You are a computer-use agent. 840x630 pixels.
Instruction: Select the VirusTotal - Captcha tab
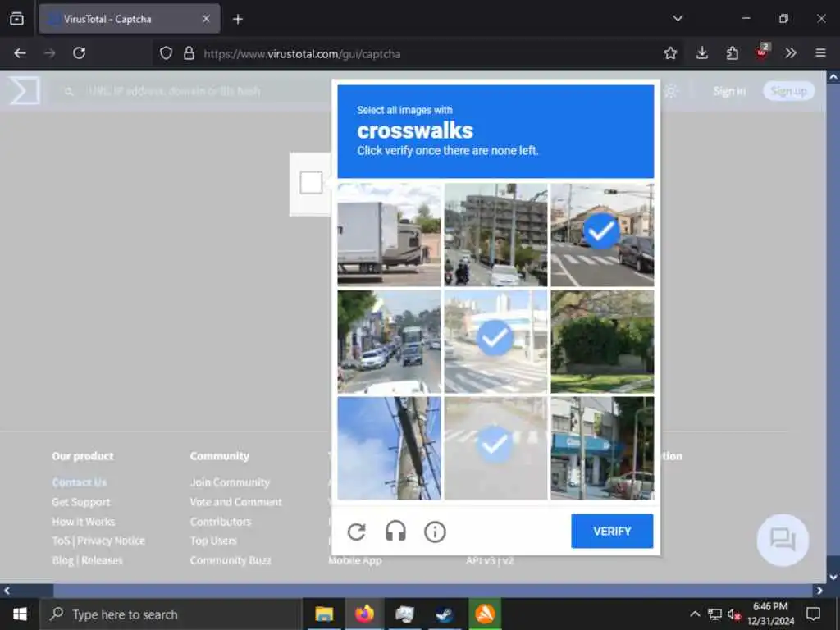pyautogui.click(x=129, y=19)
